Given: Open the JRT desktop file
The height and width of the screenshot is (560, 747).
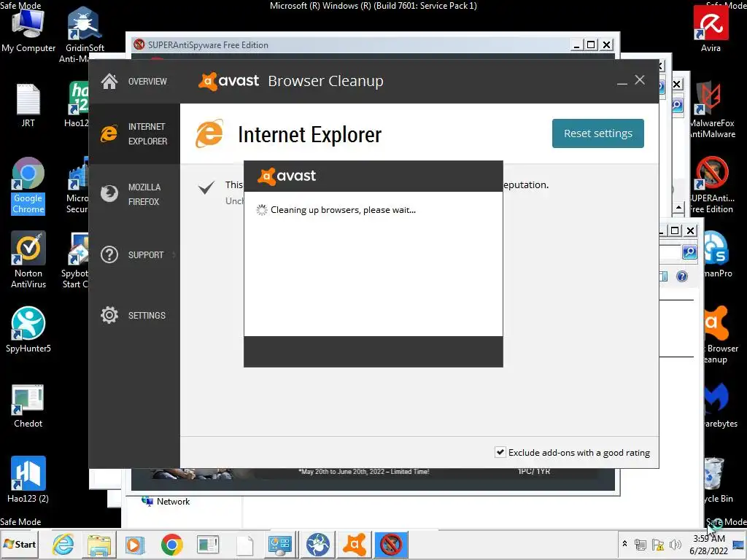Looking at the screenshot, I should click(x=28, y=106).
